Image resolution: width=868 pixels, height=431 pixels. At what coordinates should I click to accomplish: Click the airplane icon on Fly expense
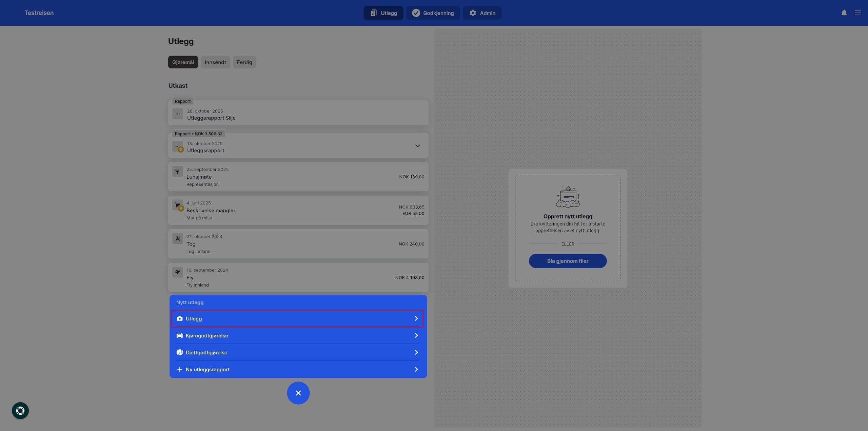point(177,272)
